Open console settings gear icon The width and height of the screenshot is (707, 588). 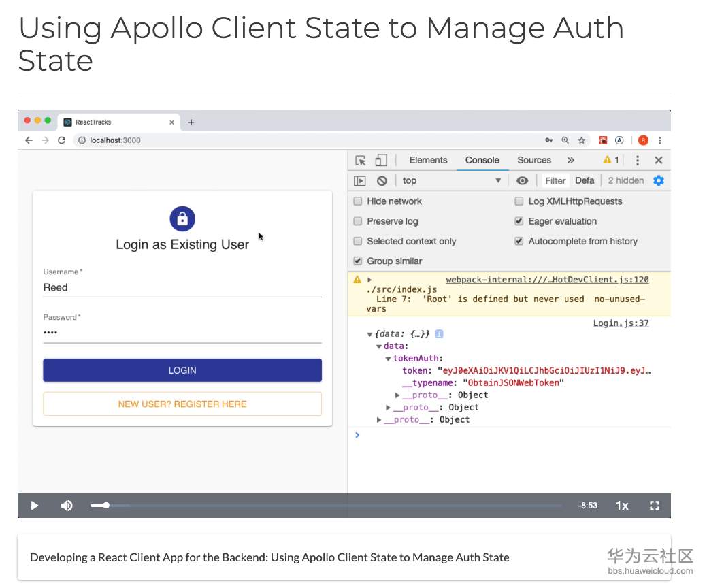[658, 180]
